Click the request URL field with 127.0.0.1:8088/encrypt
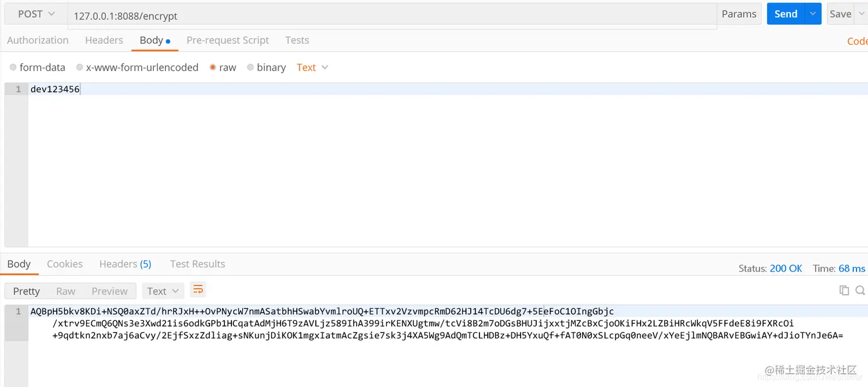Viewport: 868px width, 387px height. point(392,16)
